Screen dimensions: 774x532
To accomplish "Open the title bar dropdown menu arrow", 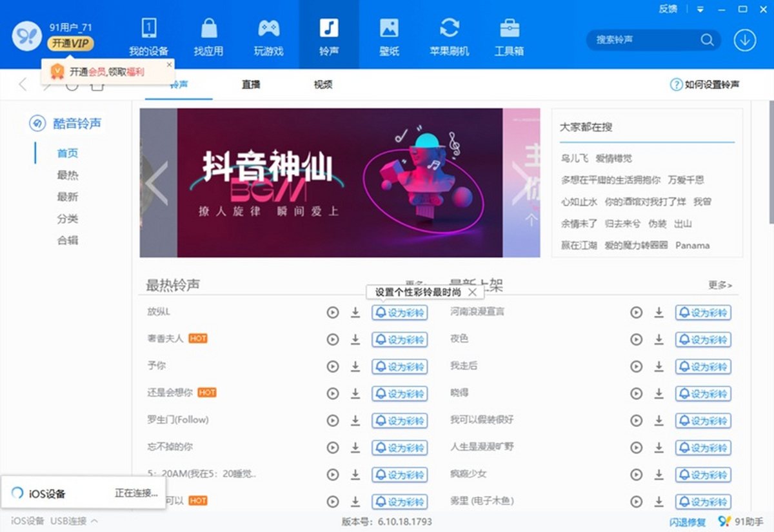I will coord(700,9).
